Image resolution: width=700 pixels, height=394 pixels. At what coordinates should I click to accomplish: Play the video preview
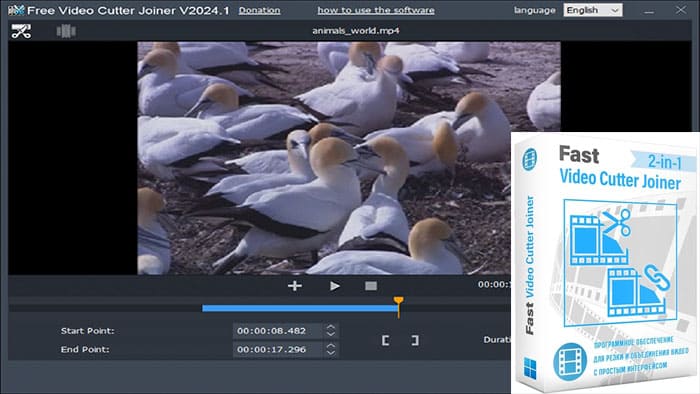tap(334, 286)
